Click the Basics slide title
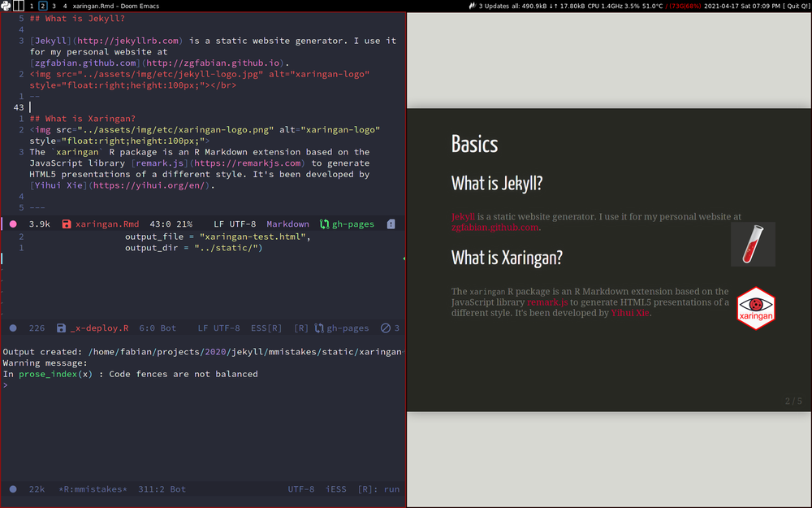The image size is (812, 508). (474, 144)
